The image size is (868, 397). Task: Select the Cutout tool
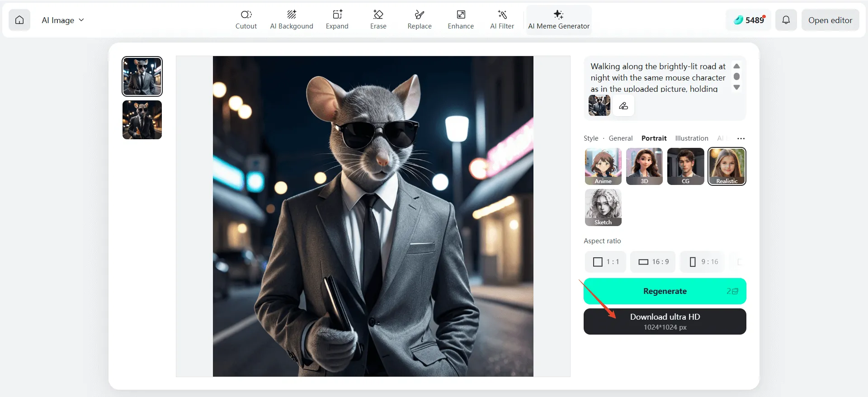tap(246, 20)
